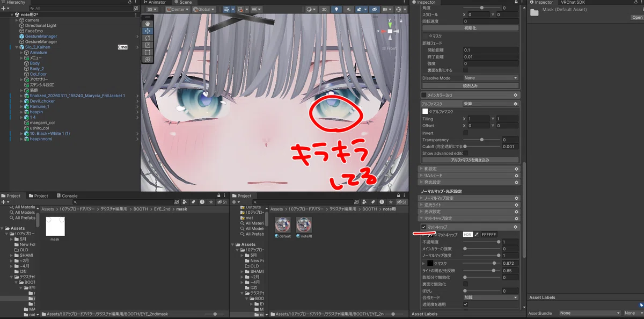The image size is (644, 319).
Task: Open gear menu for メインカラー3rd section
Action: pos(516,95)
